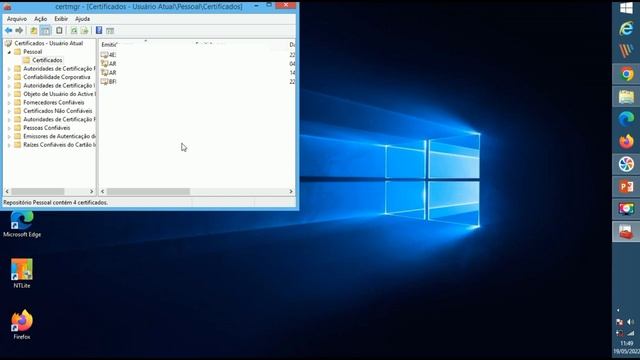Toggle the Show/Hide Action Pane icon
The image size is (640, 360).
(x=110, y=31)
